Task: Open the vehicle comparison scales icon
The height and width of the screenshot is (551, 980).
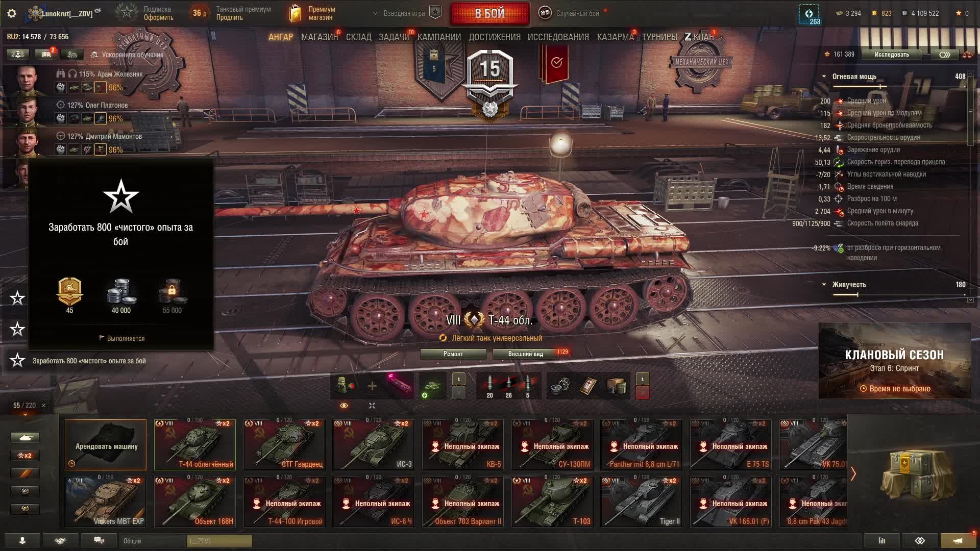Action: (x=967, y=54)
